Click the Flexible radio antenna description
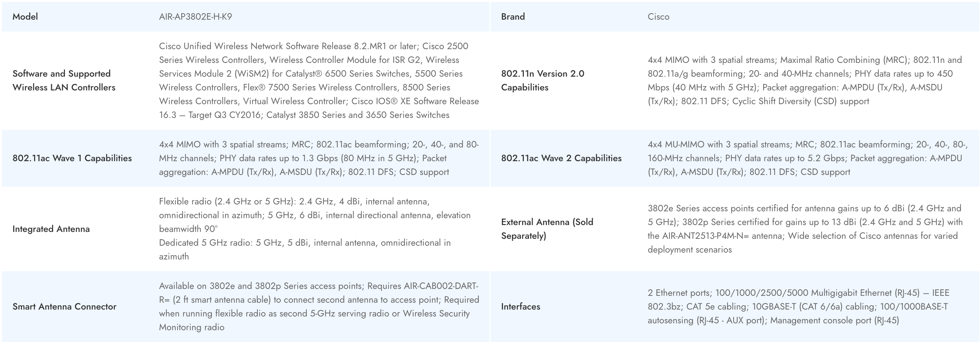980x342 pixels. [314, 215]
